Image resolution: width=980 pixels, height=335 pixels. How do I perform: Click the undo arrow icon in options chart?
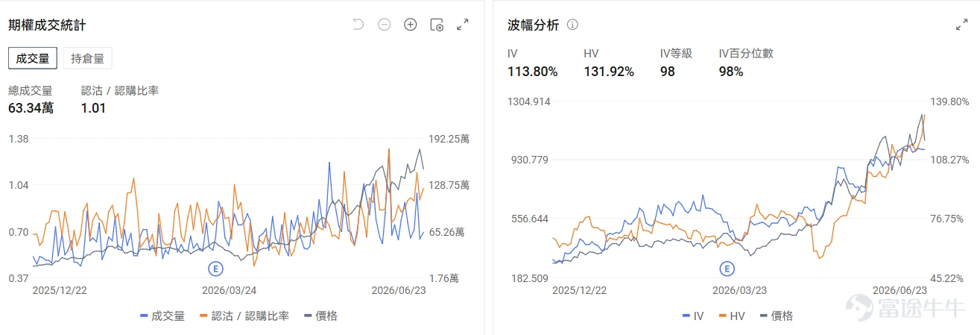pos(358,25)
